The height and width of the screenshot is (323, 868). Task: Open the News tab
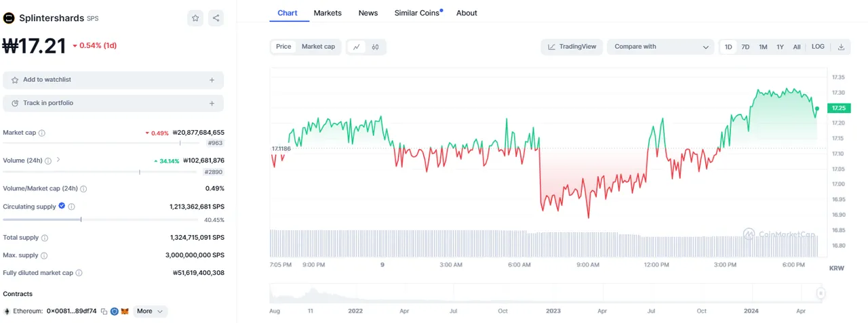point(368,13)
